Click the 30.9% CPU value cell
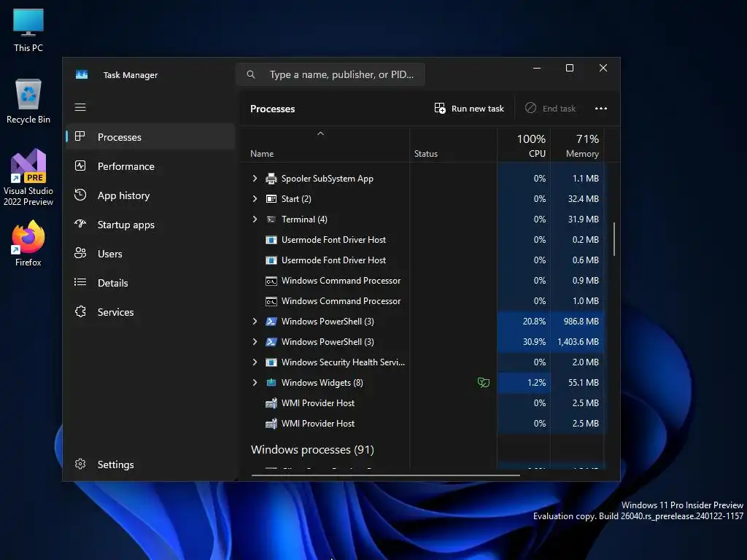This screenshot has height=560, width=747. pos(524,342)
